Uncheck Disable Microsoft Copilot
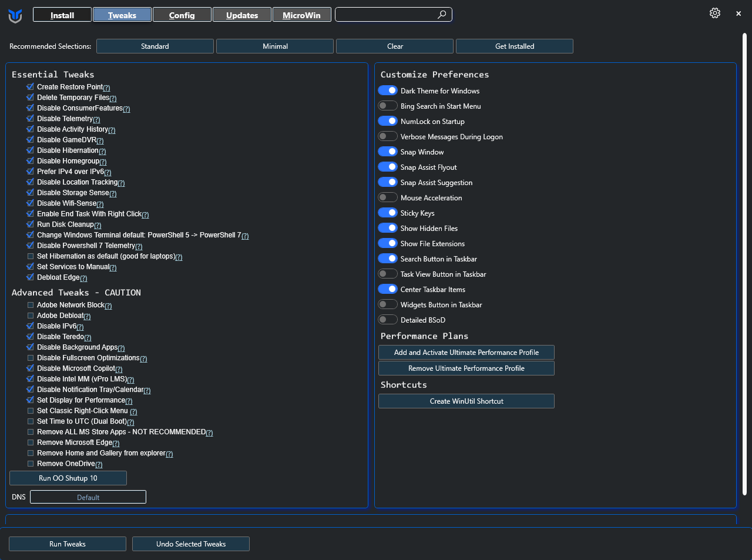The width and height of the screenshot is (752, 560). (x=31, y=368)
